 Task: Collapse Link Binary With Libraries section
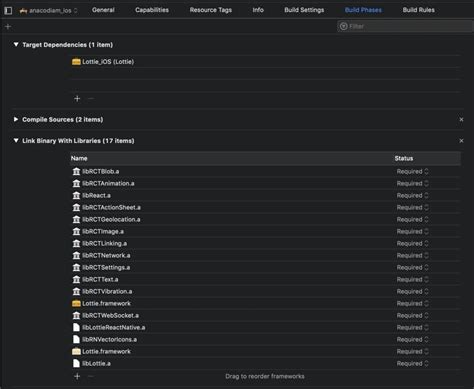(x=16, y=140)
